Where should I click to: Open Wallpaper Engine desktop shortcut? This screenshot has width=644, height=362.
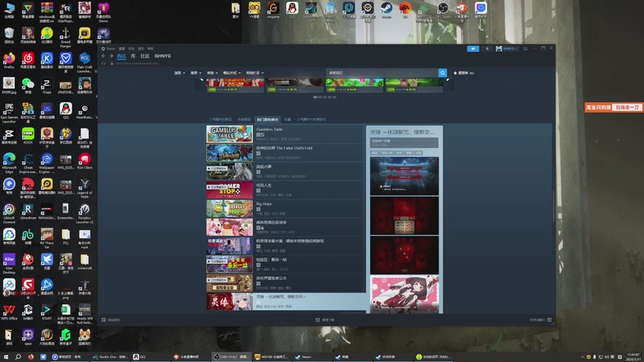click(47, 163)
